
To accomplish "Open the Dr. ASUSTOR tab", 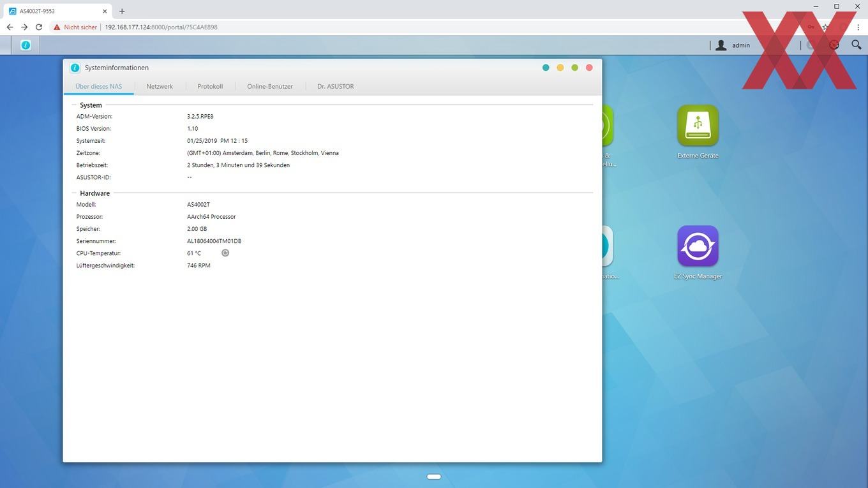I will pyautogui.click(x=336, y=86).
